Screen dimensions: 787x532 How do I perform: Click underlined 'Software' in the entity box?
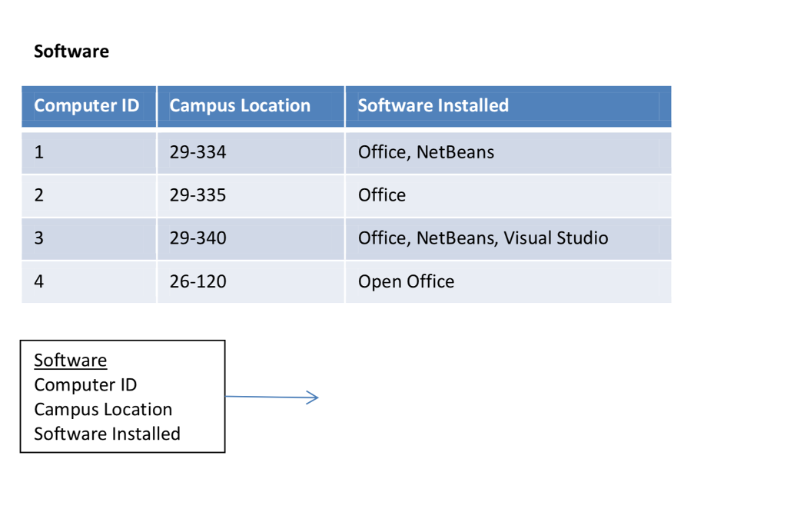tap(70, 361)
